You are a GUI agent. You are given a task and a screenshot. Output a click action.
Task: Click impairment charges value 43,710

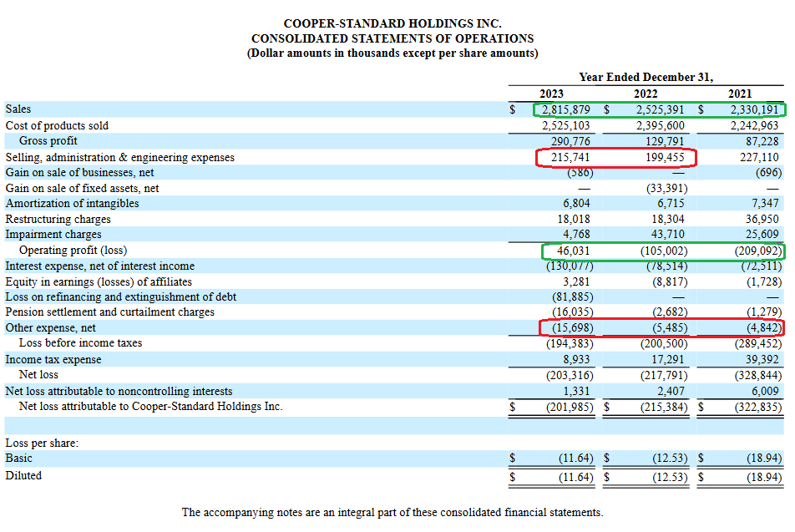668,235
